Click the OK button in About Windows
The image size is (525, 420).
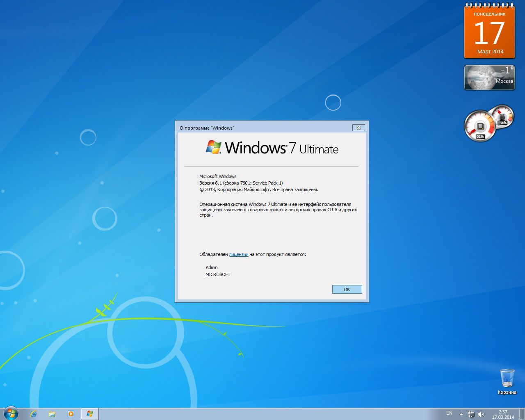click(x=347, y=290)
